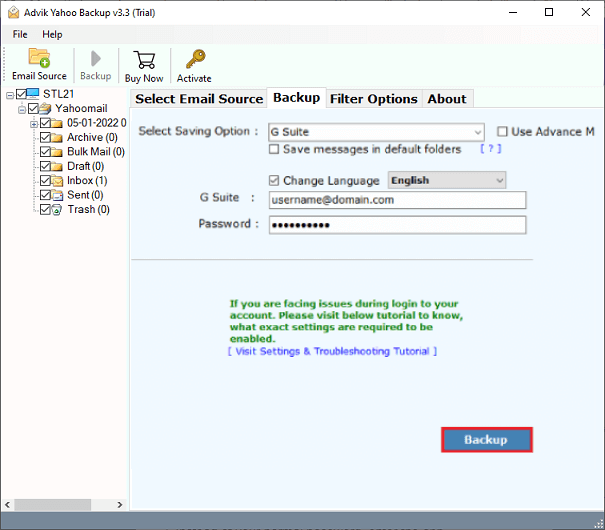Click the app logo in title bar
This screenshot has width=605, height=530.
[13, 13]
